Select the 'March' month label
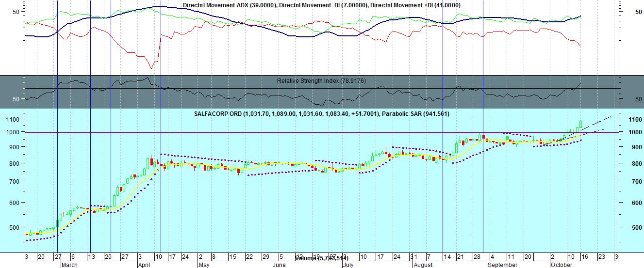644x268 pixels. [69, 265]
